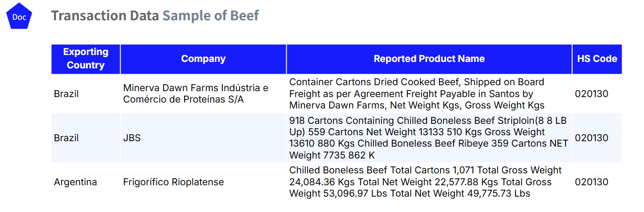Click the word Beef in the title

click(245, 16)
